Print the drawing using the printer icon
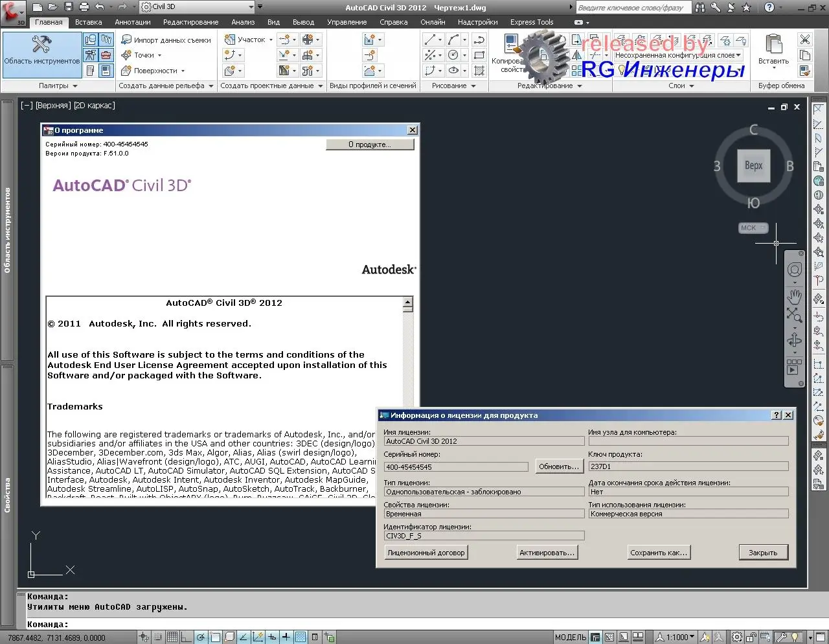This screenshot has width=829, height=644. 84,7
